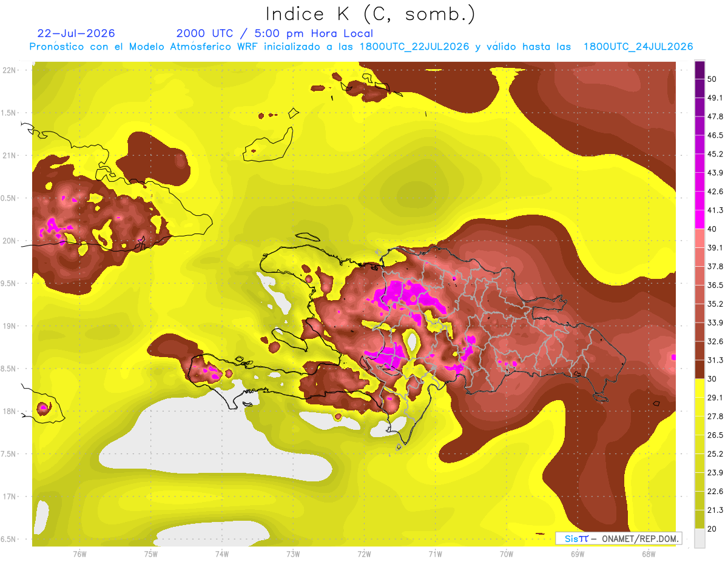
Task: Click the map title 'Indice K (C, somb.)'
Action: pos(370,15)
